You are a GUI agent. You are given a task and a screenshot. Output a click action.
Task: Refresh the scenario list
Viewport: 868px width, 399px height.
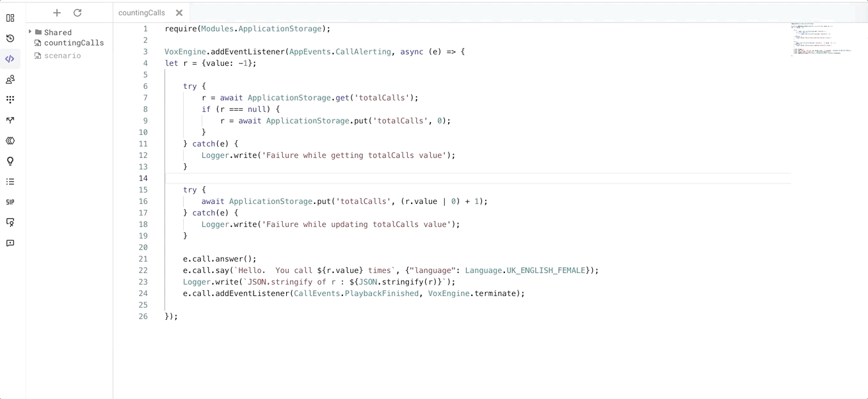[77, 13]
